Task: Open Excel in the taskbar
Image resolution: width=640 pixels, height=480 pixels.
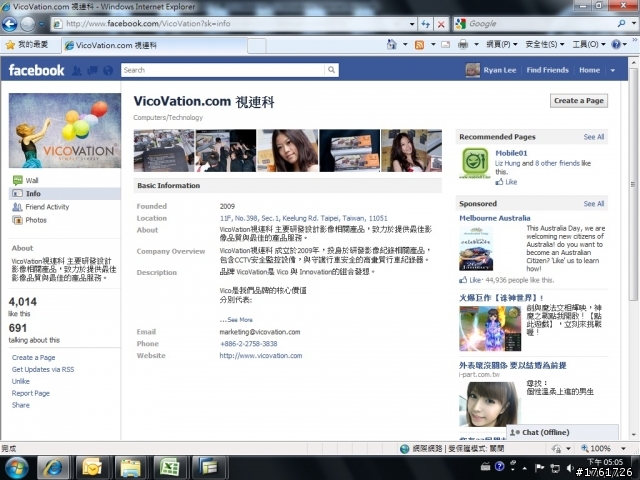Action: (169, 468)
